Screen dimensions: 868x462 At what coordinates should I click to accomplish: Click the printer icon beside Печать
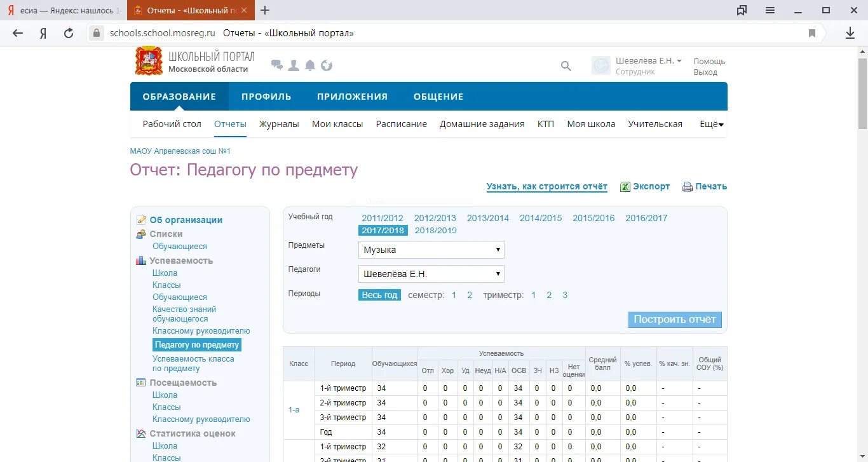pyautogui.click(x=687, y=187)
